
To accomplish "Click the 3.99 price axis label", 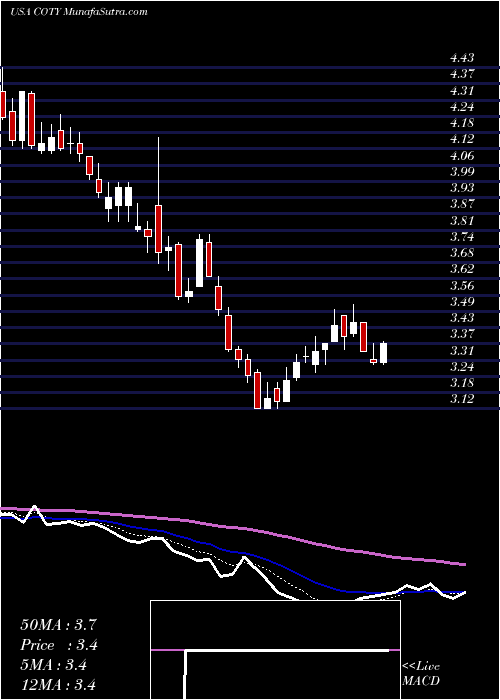I will (x=462, y=172).
